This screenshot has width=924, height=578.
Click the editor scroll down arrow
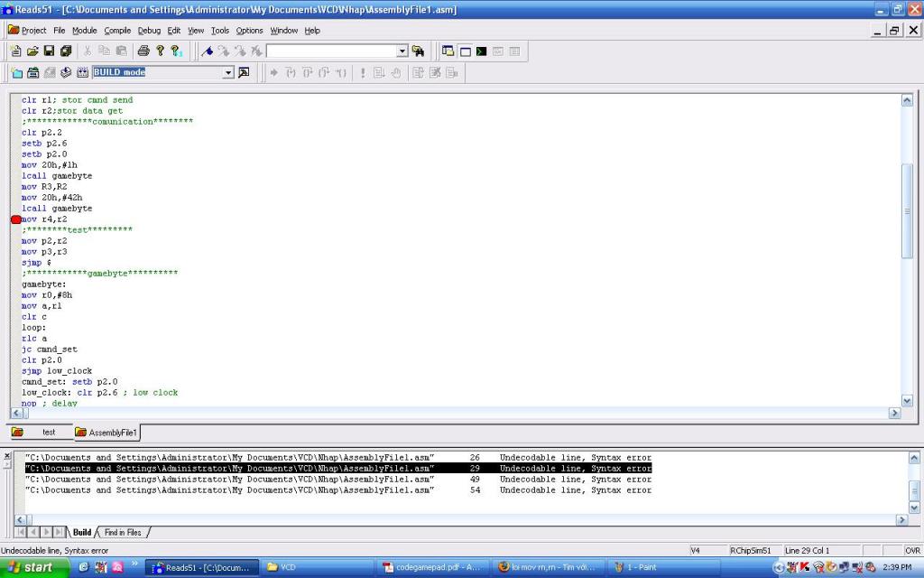coord(907,401)
